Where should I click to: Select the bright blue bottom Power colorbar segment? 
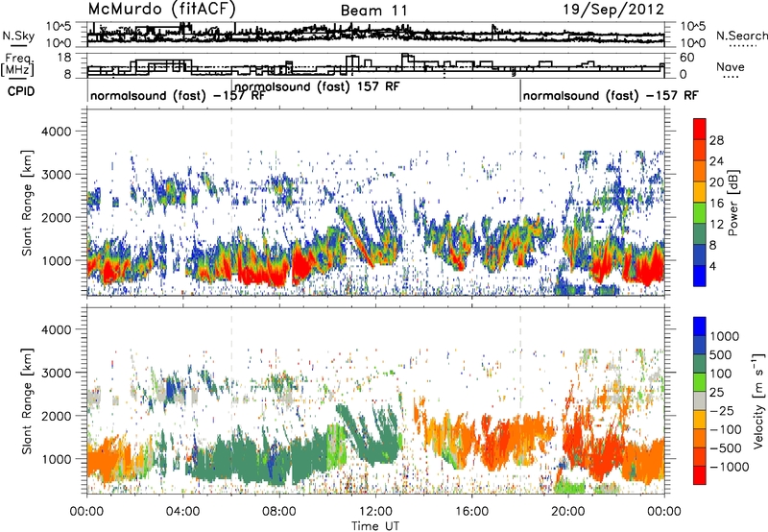[700, 276]
